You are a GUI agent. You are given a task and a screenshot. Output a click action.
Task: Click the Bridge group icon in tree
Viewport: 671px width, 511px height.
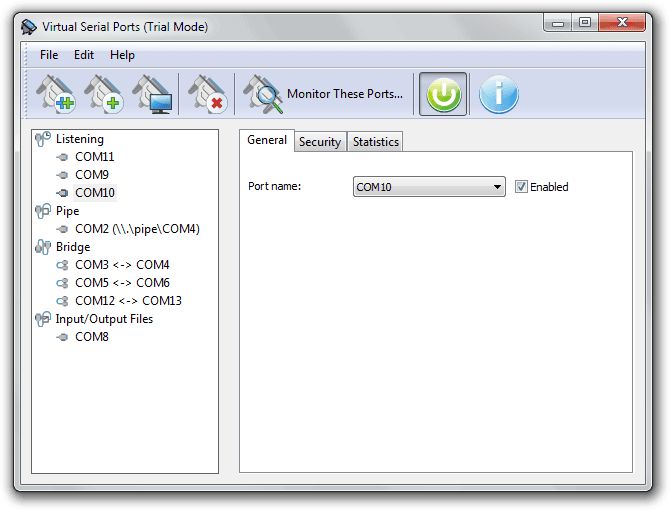click(42, 247)
